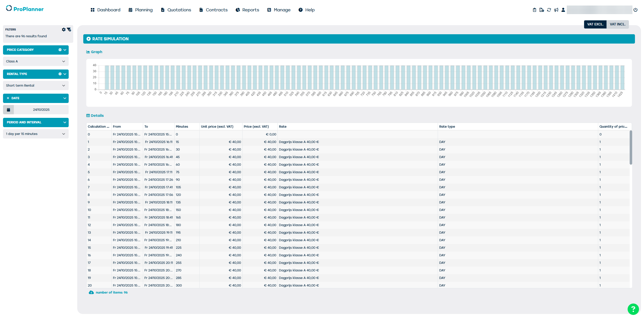Open the Class A price category dropdown

[x=36, y=61]
